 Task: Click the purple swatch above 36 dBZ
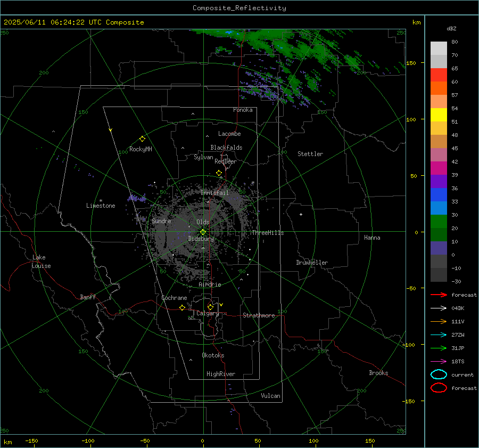439,181
